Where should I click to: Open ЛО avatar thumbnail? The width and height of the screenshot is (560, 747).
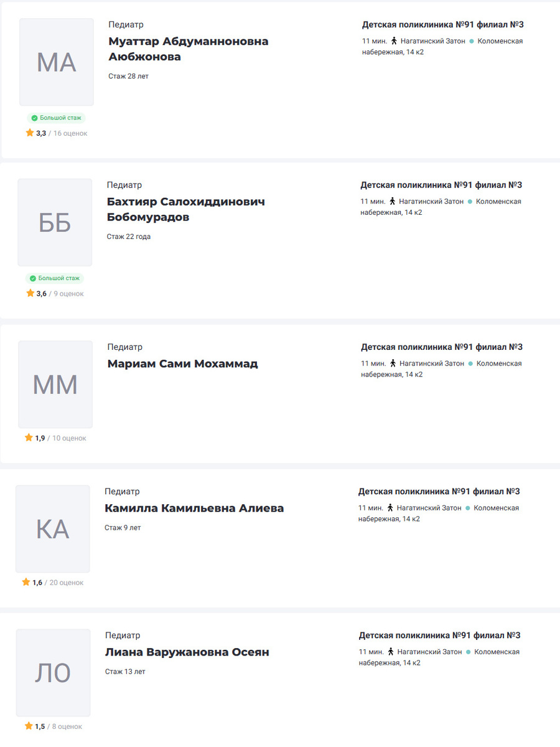click(x=53, y=672)
